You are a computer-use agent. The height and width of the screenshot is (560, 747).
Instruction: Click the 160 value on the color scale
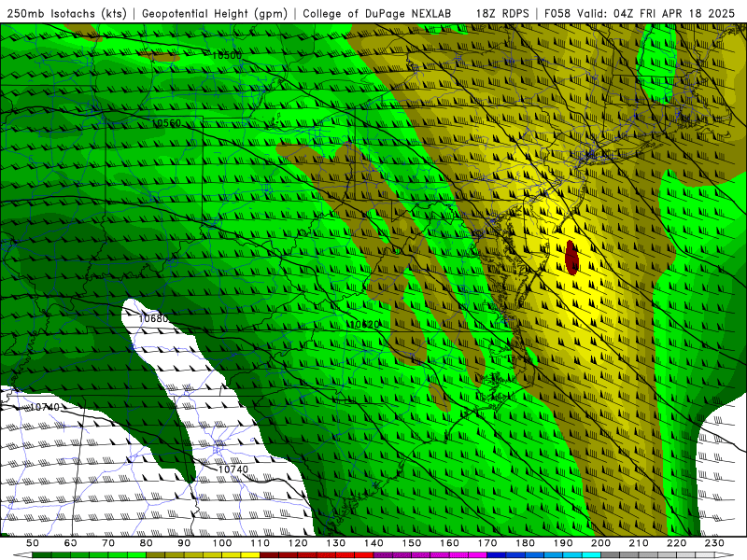pyautogui.click(x=449, y=543)
